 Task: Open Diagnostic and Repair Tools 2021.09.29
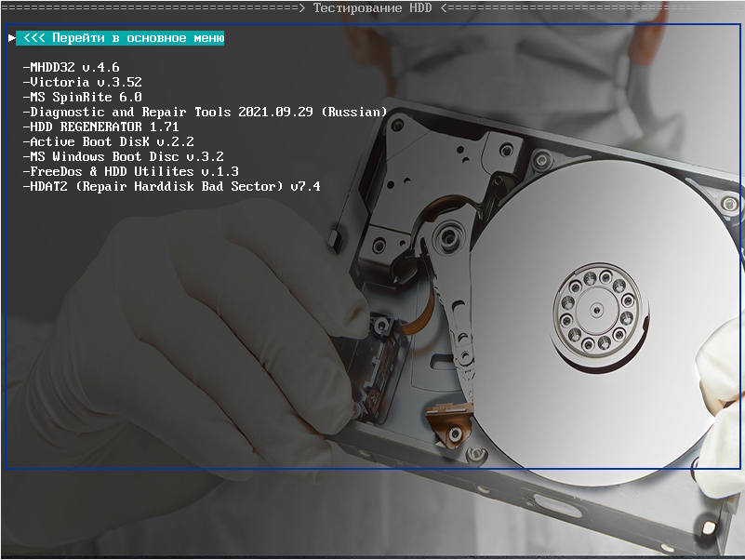(x=205, y=112)
